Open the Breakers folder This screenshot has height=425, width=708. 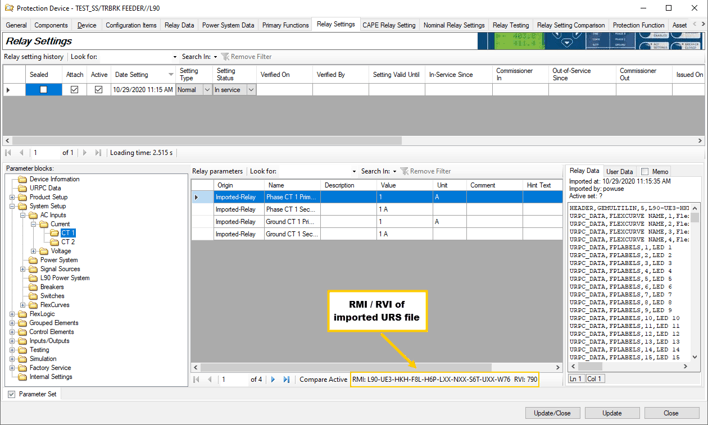[x=52, y=287]
